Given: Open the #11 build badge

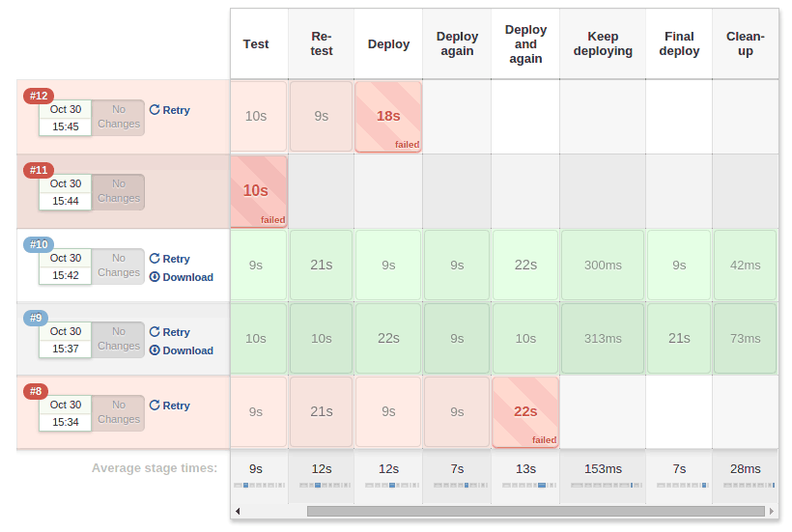Looking at the screenshot, I should (x=39, y=170).
